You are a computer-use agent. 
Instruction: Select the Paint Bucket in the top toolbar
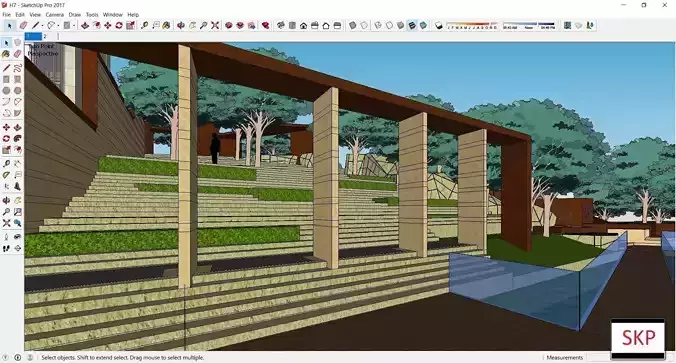[166, 25]
